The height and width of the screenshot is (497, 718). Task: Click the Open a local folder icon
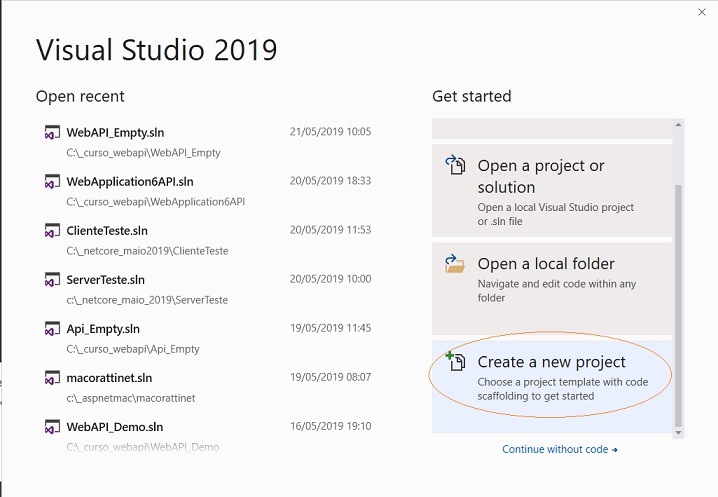455,264
